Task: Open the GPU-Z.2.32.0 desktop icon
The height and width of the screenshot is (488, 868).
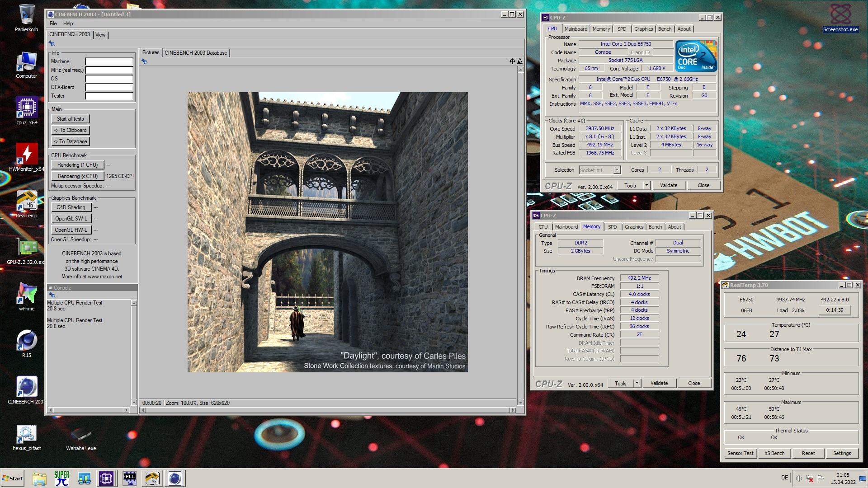Action: pos(26,251)
